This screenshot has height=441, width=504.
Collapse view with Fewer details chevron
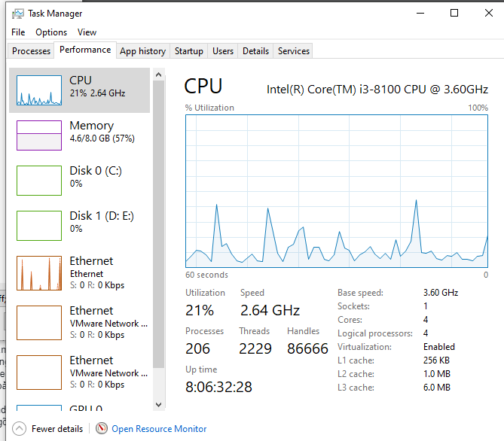20,429
